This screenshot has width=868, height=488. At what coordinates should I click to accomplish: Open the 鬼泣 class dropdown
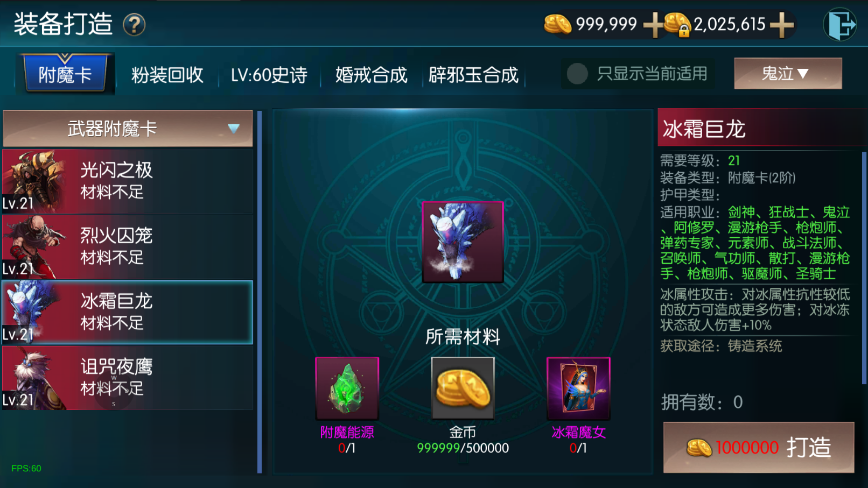click(x=788, y=73)
